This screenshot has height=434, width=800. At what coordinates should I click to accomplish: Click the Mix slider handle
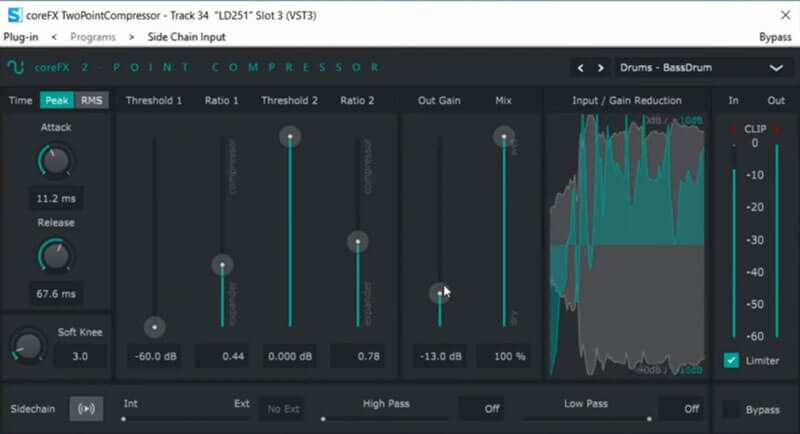click(x=504, y=137)
